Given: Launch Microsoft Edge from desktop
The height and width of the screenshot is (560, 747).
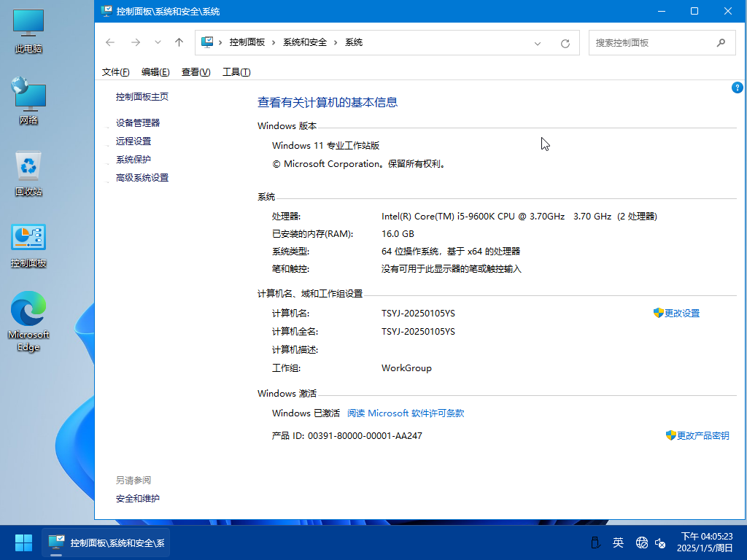Looking at the screenshot, I should pos(28,321).
